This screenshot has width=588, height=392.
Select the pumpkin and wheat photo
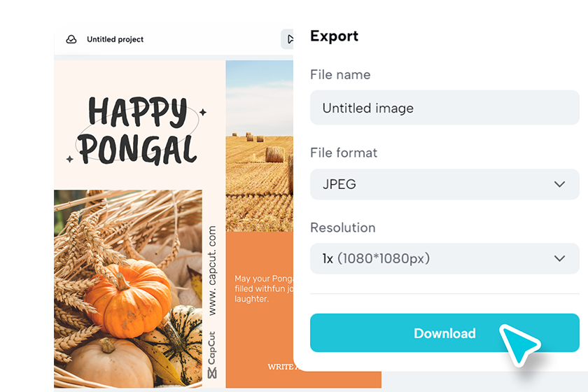pyautogui.click(x=128, y=288)
